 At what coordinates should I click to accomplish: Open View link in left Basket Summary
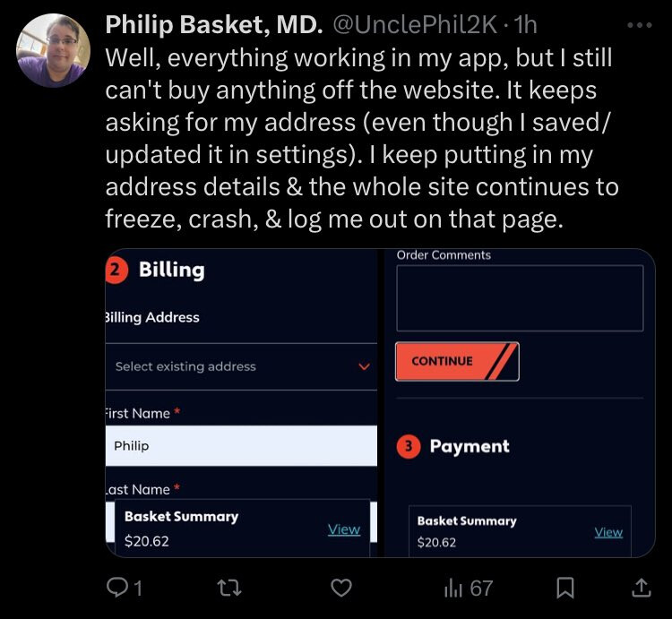(344, 529)
